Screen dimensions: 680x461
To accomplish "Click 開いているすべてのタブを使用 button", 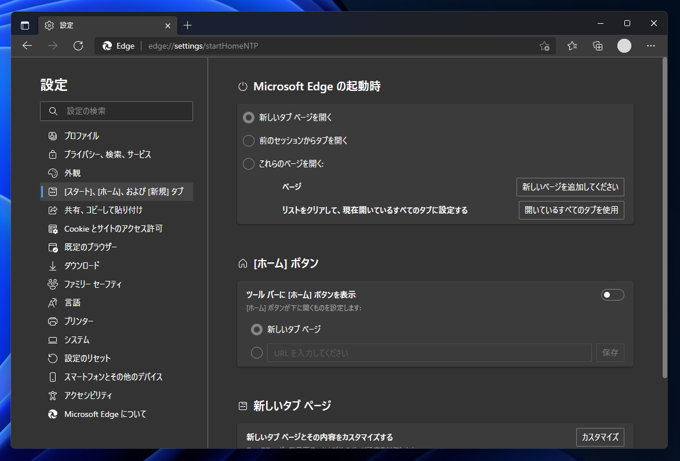I will pos(572,210).
